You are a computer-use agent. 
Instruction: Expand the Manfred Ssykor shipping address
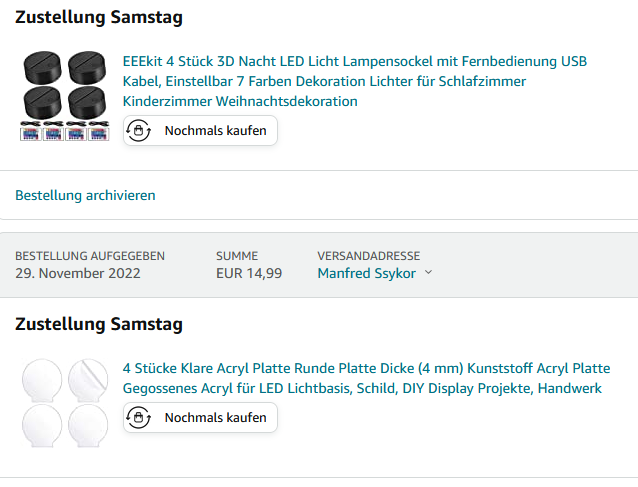pos(367,273)
